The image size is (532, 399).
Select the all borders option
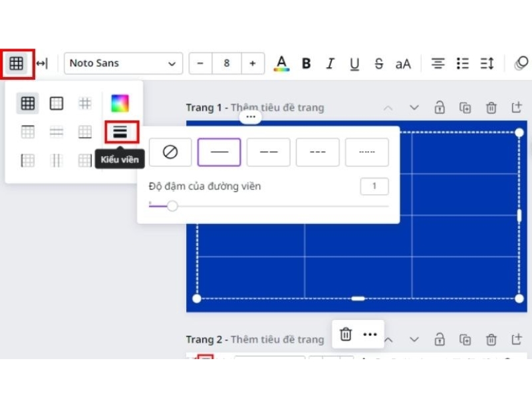tap(27, 103)
